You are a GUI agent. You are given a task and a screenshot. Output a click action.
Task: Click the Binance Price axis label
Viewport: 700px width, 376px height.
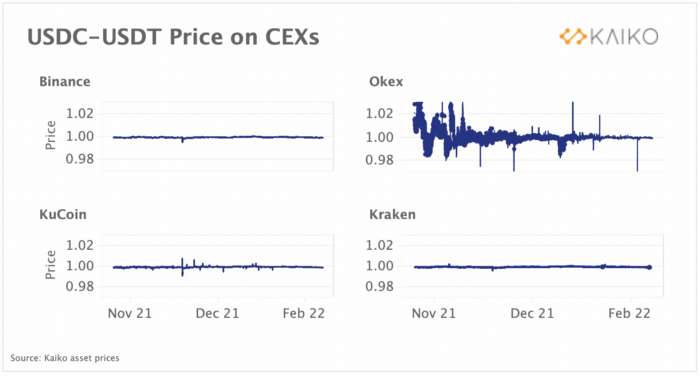(50, 135)
